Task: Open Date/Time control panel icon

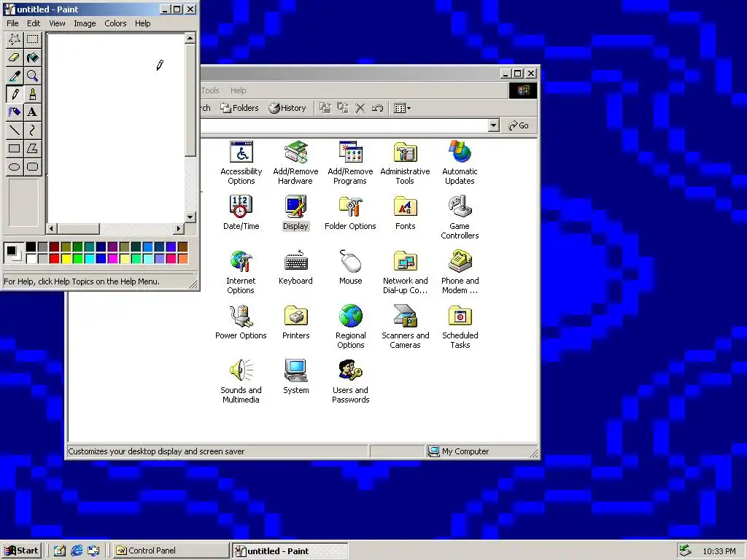Action: [241, 212]
